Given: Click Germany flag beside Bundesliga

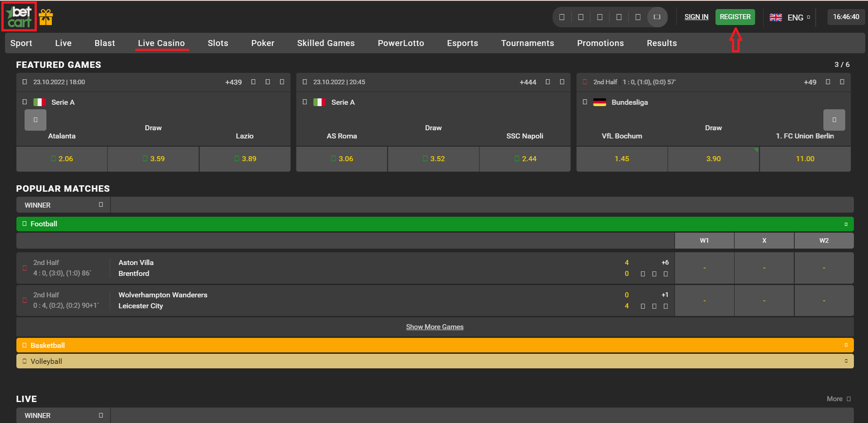Looking at the screenshot, I should point(599,102).
